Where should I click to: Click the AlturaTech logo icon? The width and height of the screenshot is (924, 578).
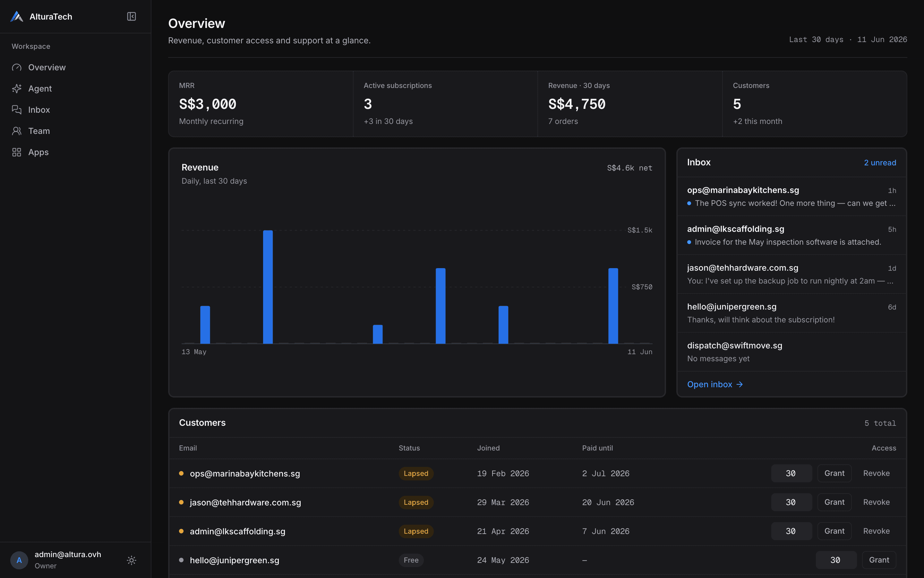tap(16, 16)
